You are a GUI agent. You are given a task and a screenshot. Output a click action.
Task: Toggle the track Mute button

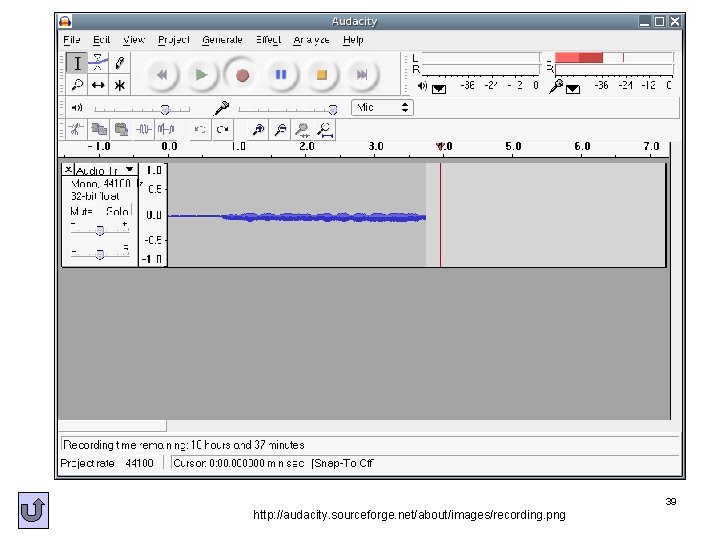click(x=82, y=211)
